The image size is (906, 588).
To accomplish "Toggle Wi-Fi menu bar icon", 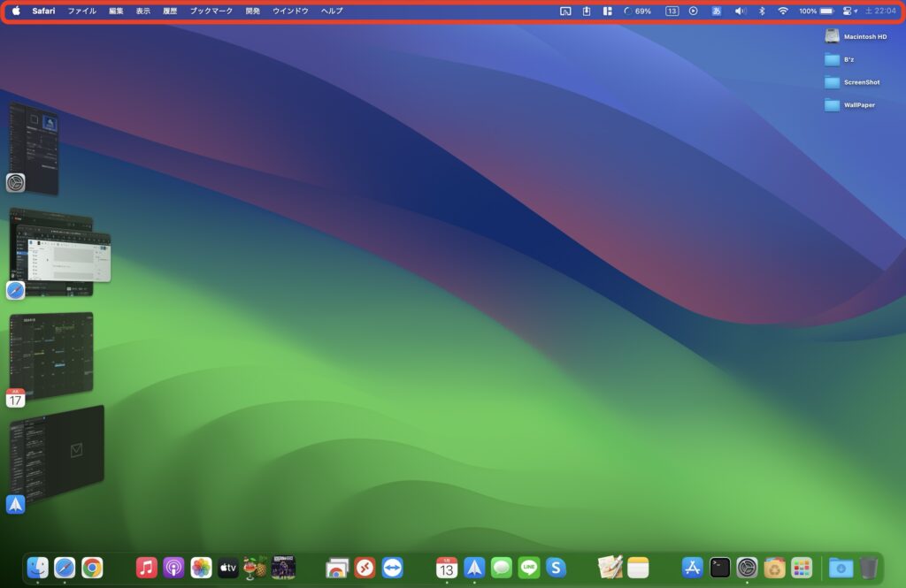I will (x=782, y=11).
